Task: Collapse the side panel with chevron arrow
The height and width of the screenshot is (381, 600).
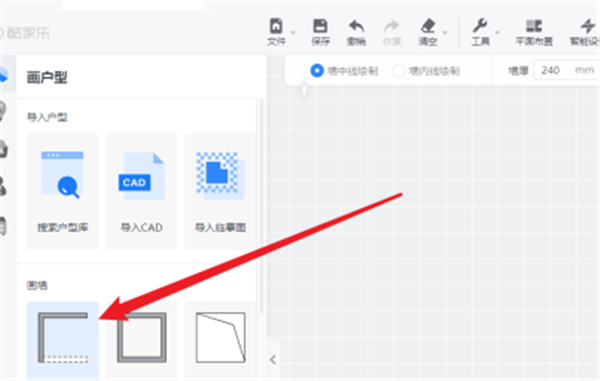Action: [x=273, y=360]
